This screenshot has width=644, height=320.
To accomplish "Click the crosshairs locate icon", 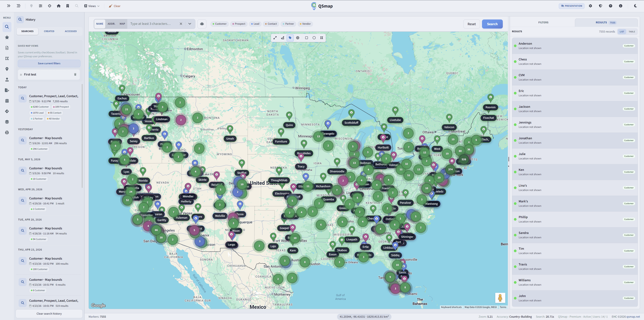I will tap(49, 6).
